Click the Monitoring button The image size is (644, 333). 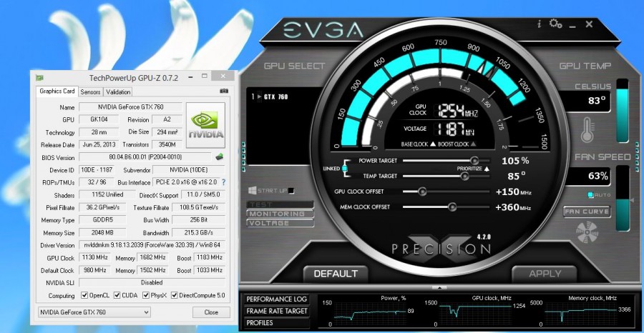click(x=280, y=214)
